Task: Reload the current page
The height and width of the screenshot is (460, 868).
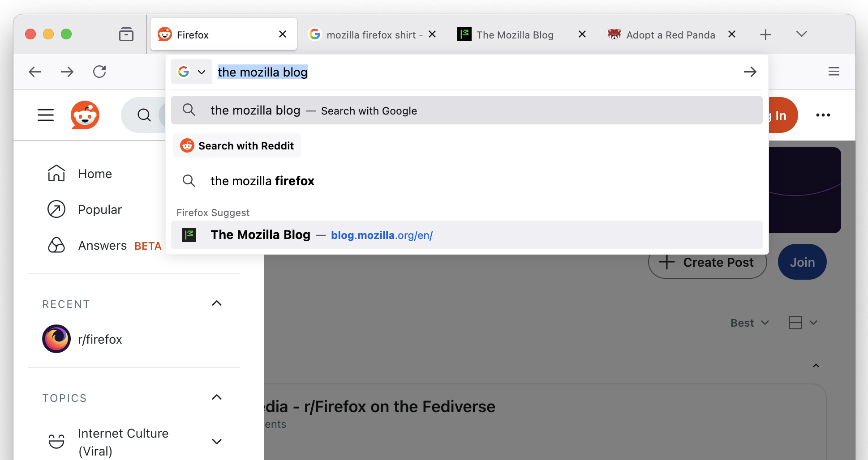Action: tap(99, 72)
